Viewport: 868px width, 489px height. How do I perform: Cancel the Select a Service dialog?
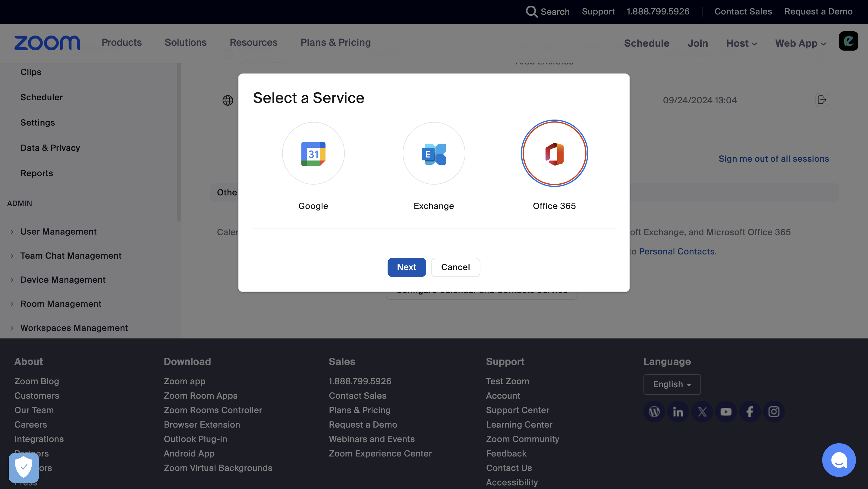coord(455,267)
